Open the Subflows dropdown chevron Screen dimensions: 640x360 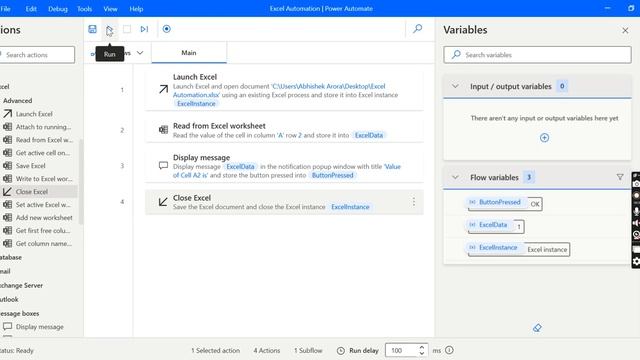tap(140, 53)
